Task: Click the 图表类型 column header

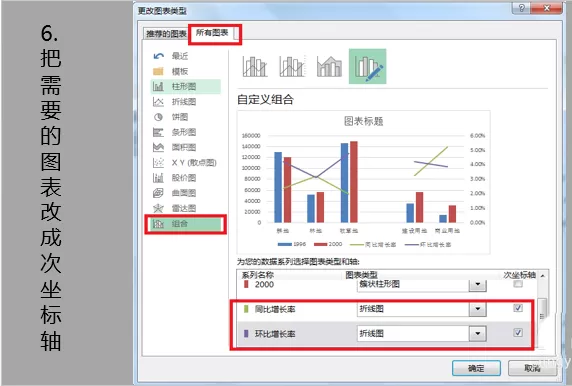Action: tap(361, 275)
